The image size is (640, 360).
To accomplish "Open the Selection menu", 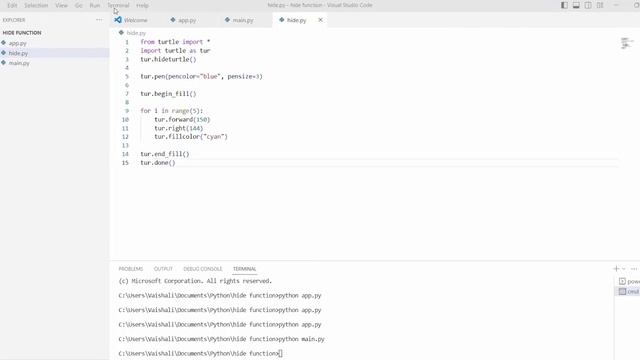I will (36, 5).
